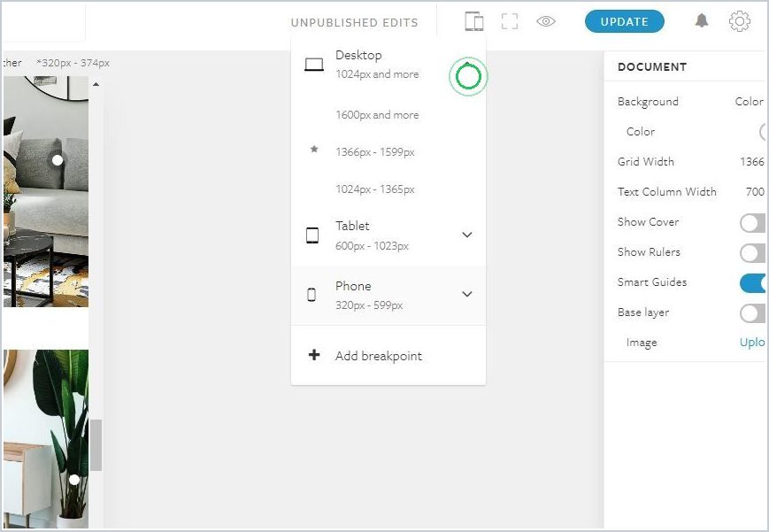Click the tablet device icon
The width and height of the screenshot is (769, 532).
coord(312,235)
